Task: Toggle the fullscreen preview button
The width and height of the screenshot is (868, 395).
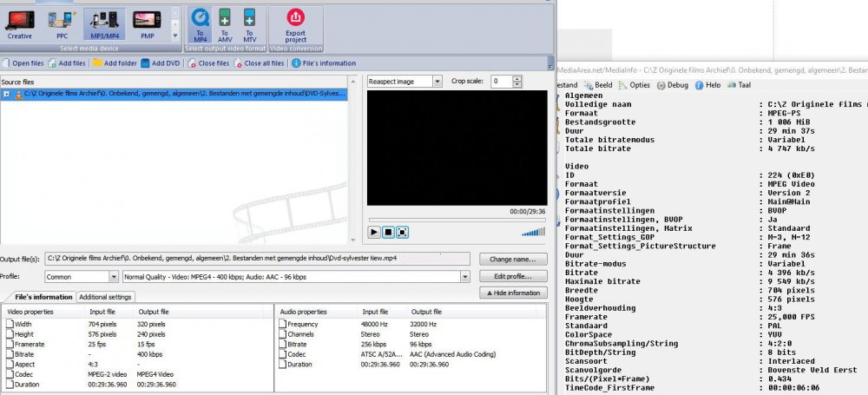Action: (403, 233)
